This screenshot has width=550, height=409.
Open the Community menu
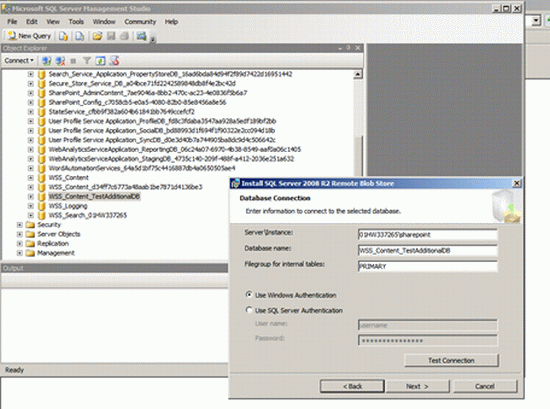click(x=140, y=22)
